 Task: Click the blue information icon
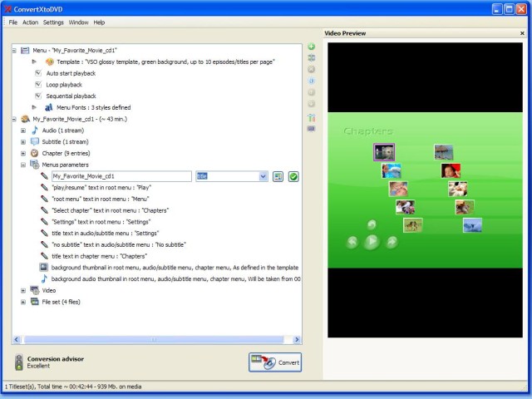click(x=311, y=81)
